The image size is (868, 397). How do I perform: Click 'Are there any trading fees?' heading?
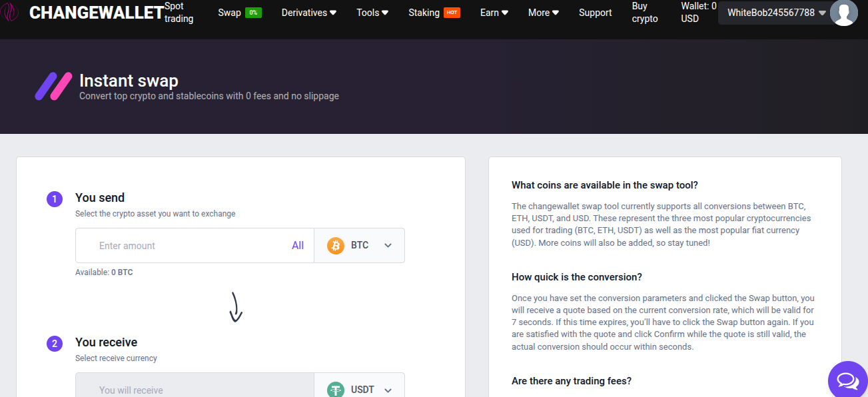click(x=572, y=381)
